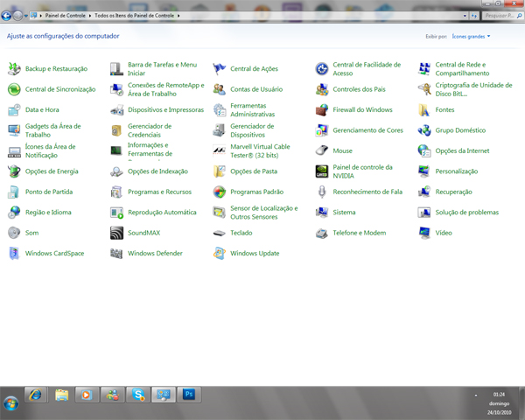Click the SoundMAX icon
Image resolution: width=525 pixels, height=420 pixels.
pos(116,233)
